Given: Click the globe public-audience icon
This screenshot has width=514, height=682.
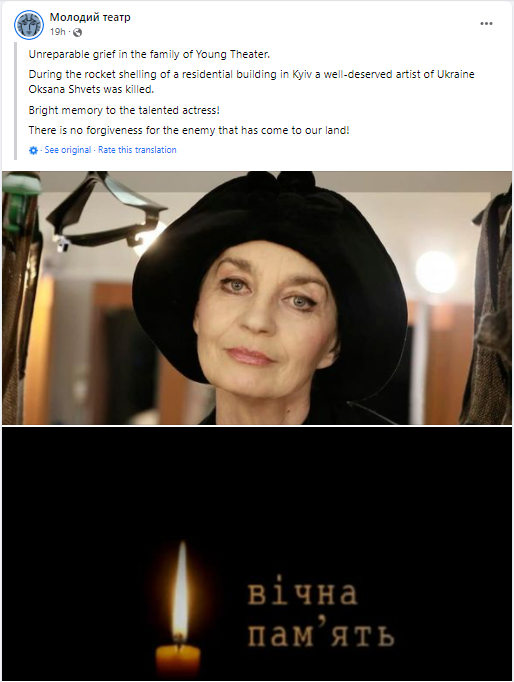Looking at the screenshot, I should click(x=77, y=32).
